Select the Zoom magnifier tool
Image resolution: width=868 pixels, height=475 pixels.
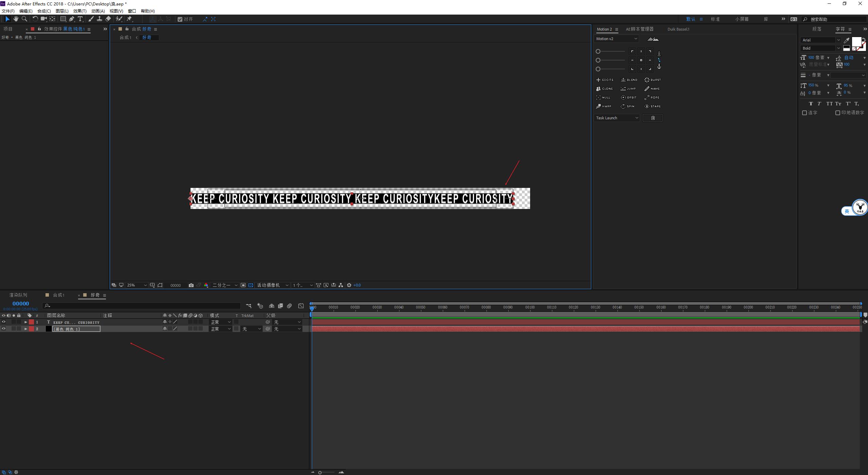coord(24,19)
